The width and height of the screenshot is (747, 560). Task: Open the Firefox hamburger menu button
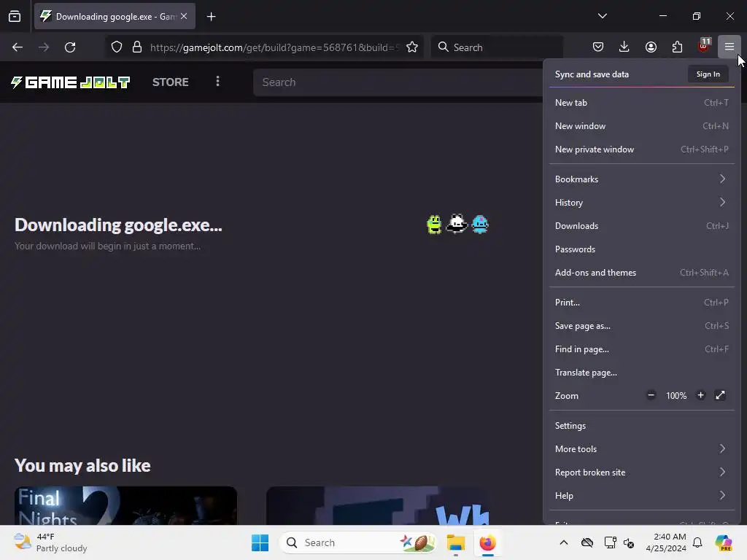pyautogui.click(x=729, y=47)
